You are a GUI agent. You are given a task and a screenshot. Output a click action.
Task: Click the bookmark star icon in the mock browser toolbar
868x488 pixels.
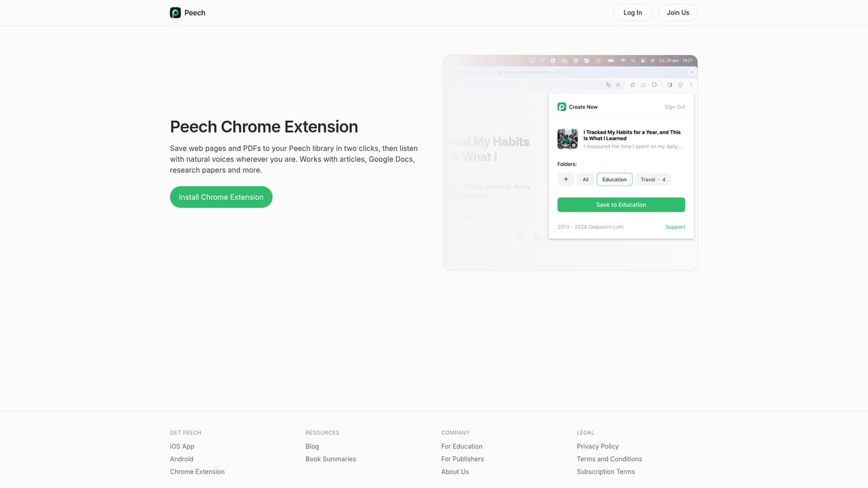[x=618, y=85]
